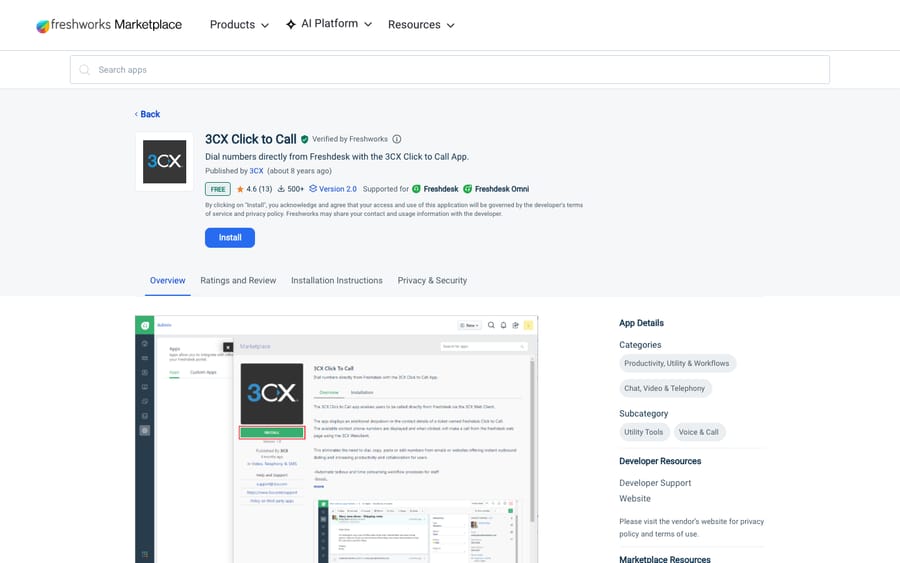900x563 pixels.
Task: Go back via the Back link
Action: [x=148, y=114]
